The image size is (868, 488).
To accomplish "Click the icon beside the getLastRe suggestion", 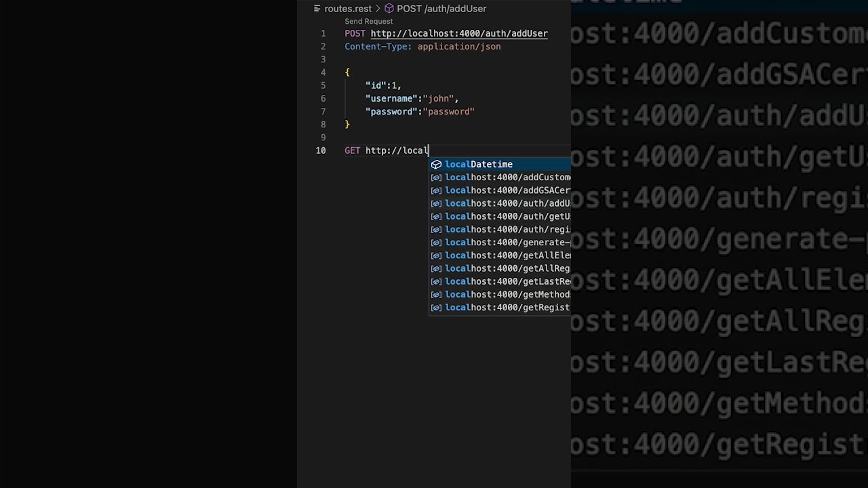I will pos(436,281).
